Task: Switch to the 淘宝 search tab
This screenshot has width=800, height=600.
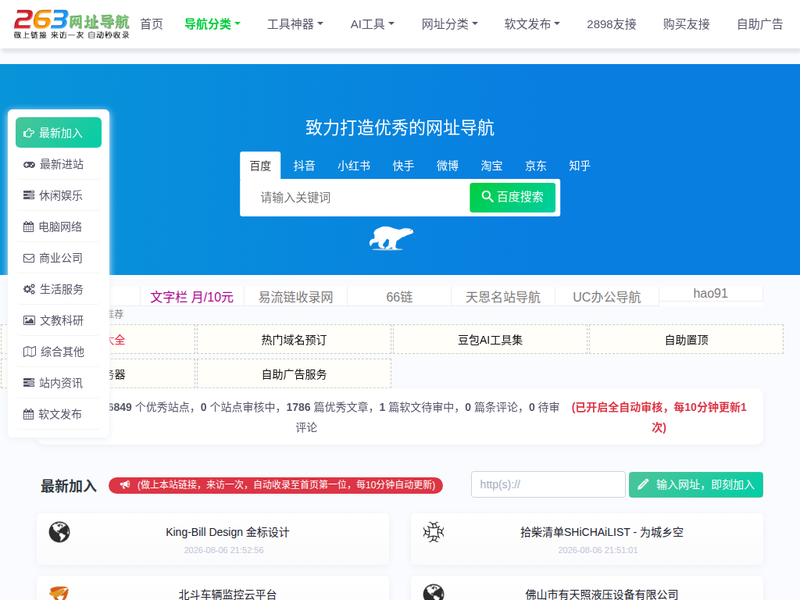Action: (x=491, y=166)
